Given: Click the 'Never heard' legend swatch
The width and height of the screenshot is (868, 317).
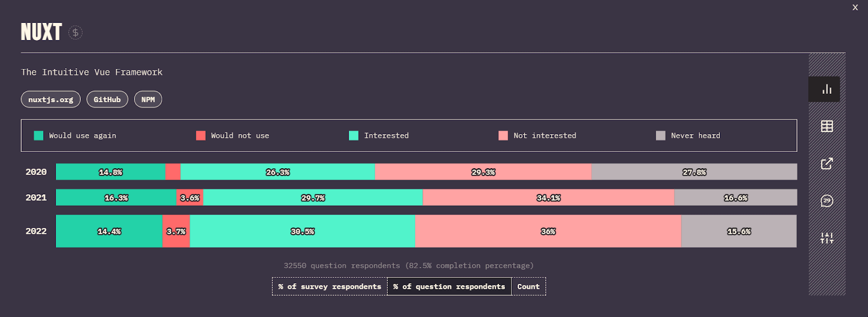Looking at the screenshot, I should (660, 136).
